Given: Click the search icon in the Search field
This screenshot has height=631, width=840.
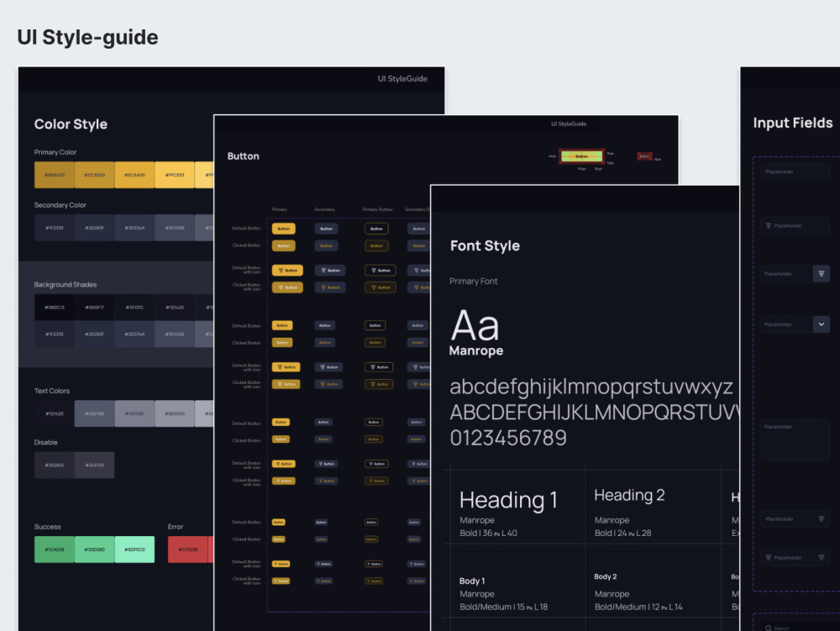Looking at the screenshot, I should [x=768, y=627].
